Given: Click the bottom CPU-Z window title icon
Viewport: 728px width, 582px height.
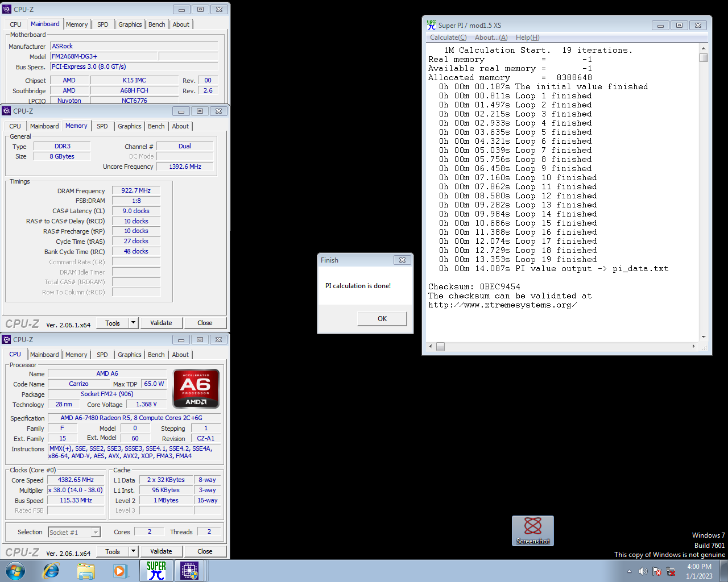Looking at the screenshot, I should (7, 339).
